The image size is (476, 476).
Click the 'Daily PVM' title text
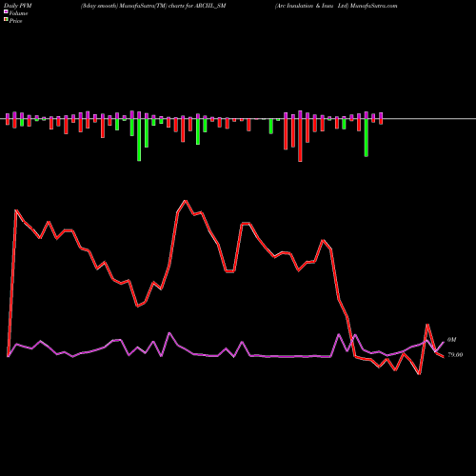click(x=18, y=6)
